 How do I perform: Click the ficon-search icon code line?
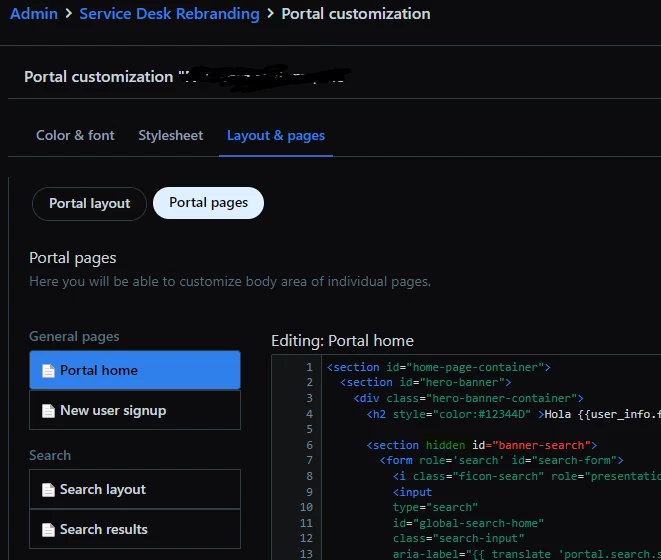[527, 476]
